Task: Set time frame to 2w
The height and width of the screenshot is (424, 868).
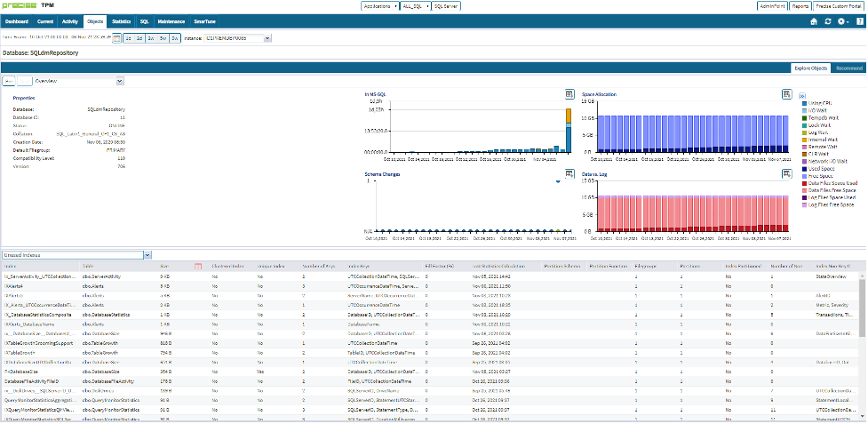Action: coord(151,38)
